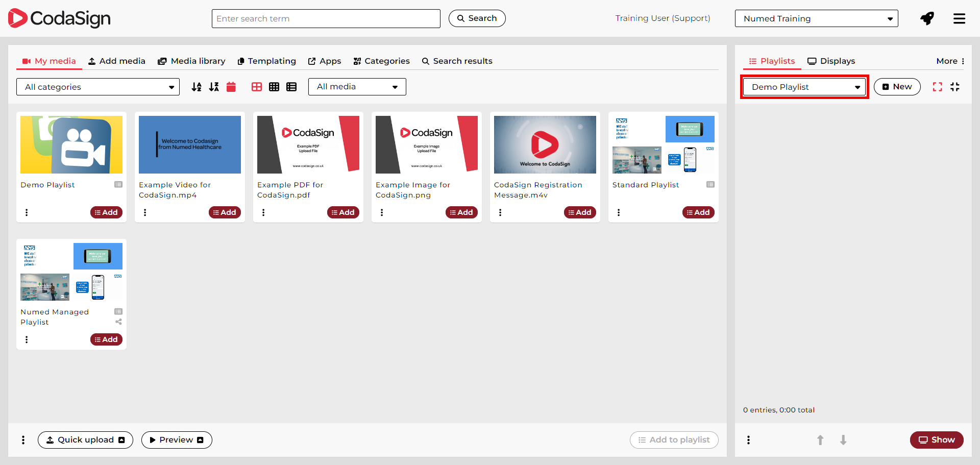
Task: Expand the Demo Playlist selector
Action: (x=804, y=87)
